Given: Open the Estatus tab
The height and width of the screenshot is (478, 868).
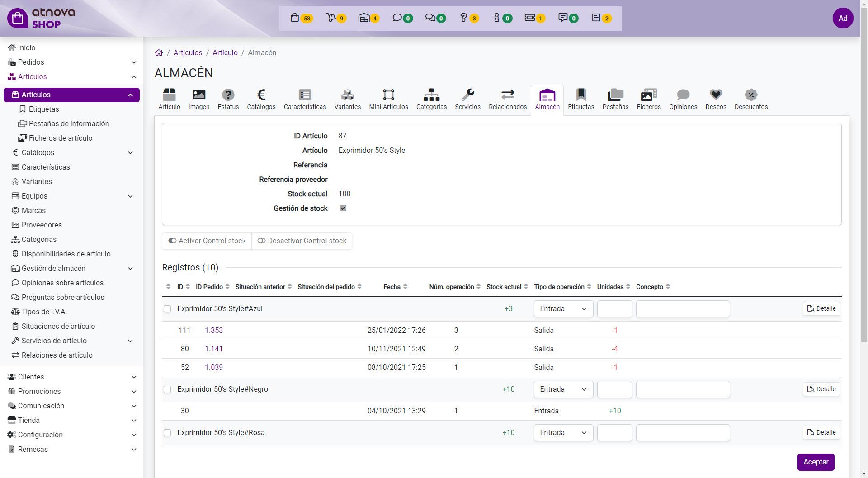Looking at the screenshot, I should coord(228,99).
